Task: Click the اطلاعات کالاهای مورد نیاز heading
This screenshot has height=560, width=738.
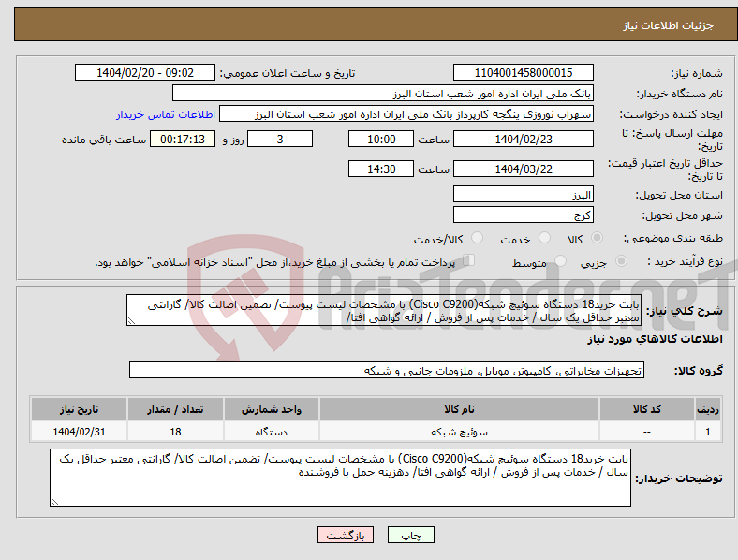Action: tap(655, 339)
